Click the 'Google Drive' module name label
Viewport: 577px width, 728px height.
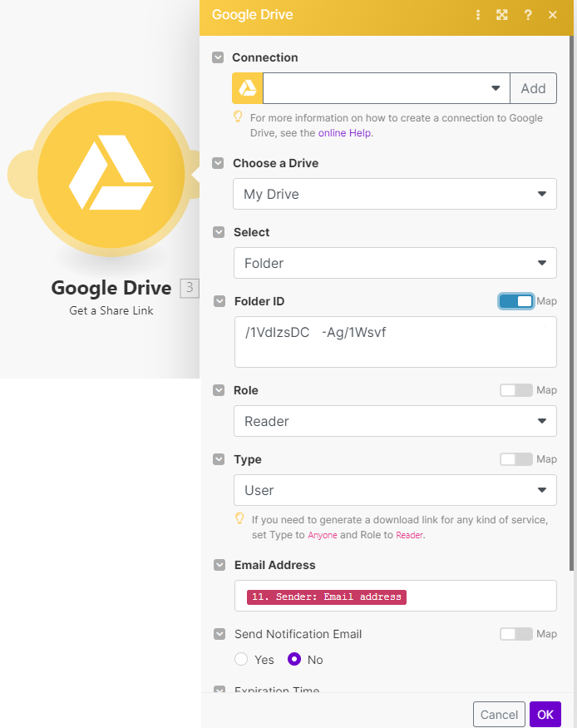pyautogui.click(x=111, y=288)
